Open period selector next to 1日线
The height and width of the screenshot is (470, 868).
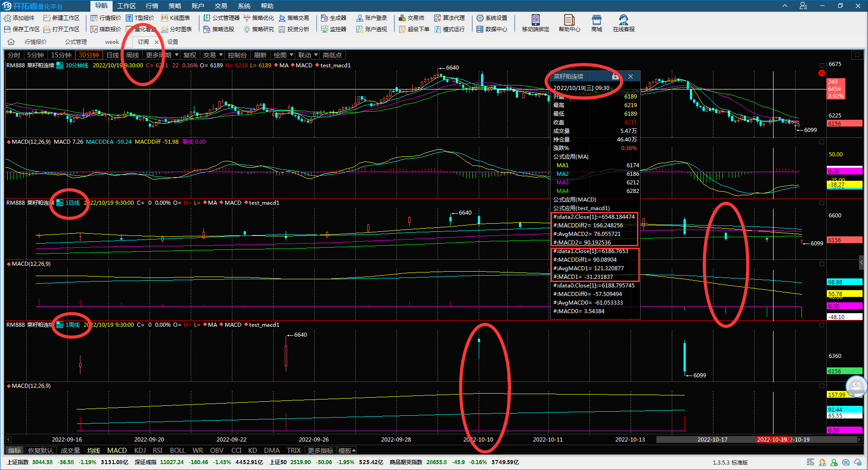click(60, 203)
